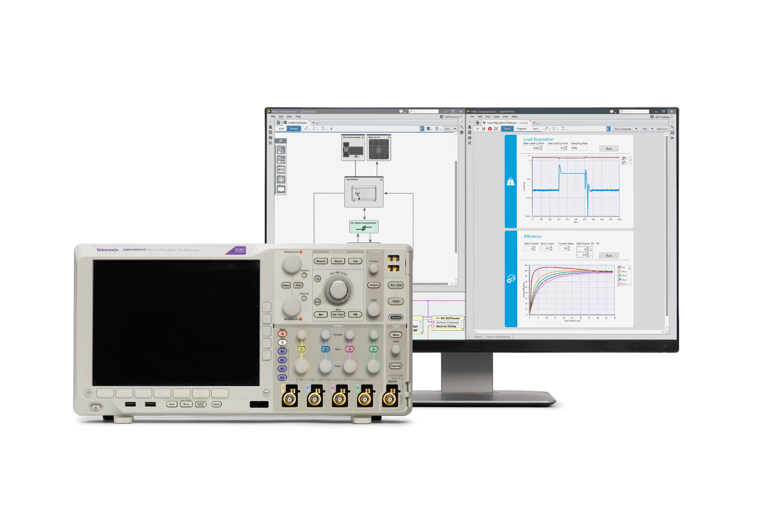The height and width of the screenshot is (532, 768).
Task: Click the wrench configuration icon on the right rail
Action: coord(672,127)
